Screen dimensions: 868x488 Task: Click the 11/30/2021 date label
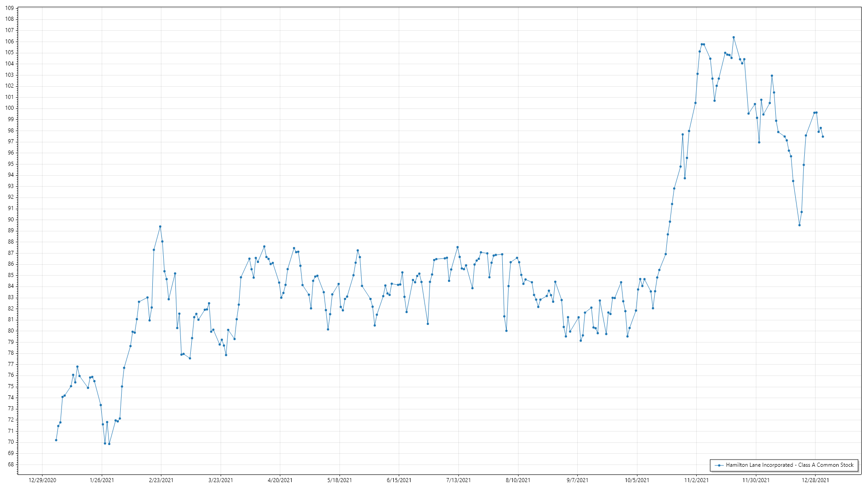coord(756,480)
